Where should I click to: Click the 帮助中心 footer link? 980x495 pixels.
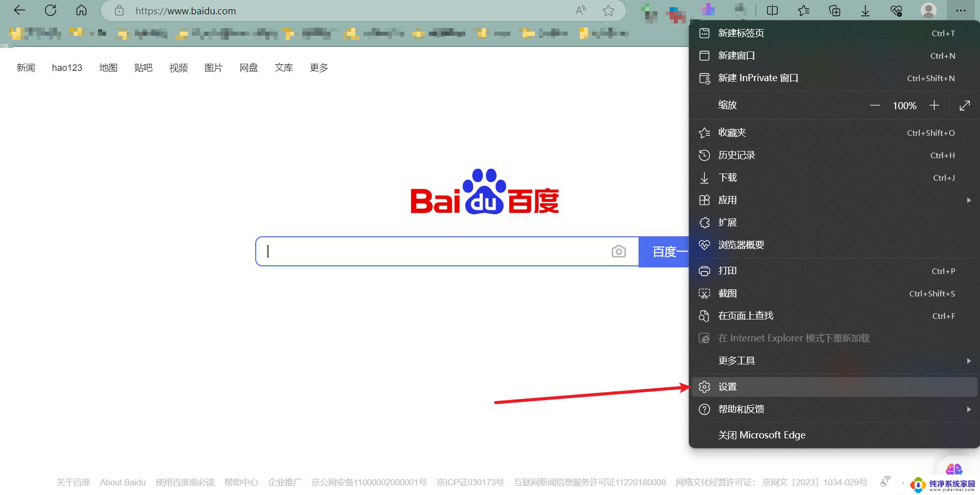pos(241,482)
